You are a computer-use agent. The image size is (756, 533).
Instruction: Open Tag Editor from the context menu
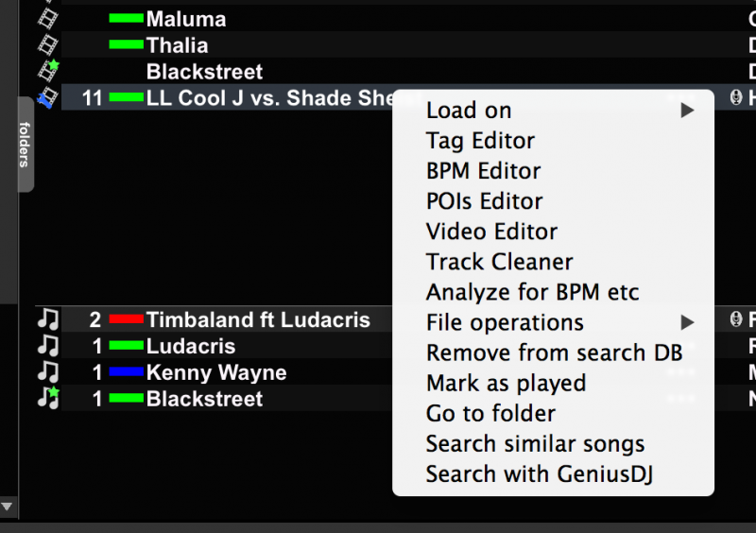480,141
